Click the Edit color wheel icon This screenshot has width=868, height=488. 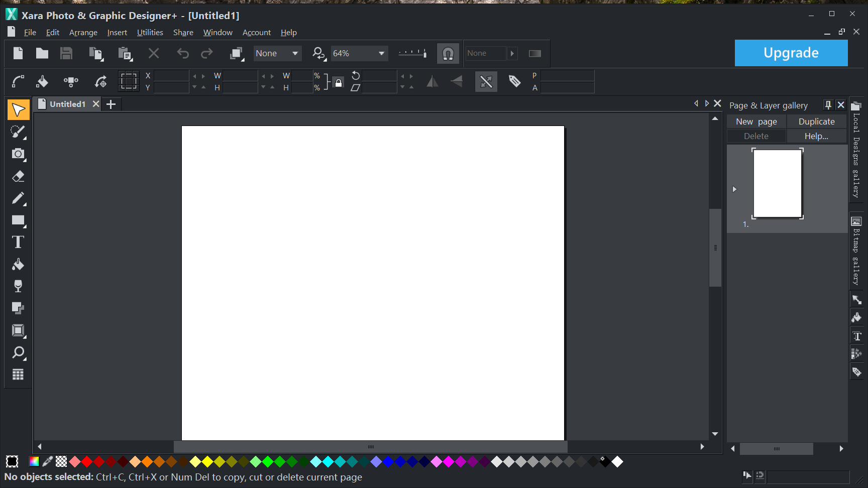(x=34, y=461)
